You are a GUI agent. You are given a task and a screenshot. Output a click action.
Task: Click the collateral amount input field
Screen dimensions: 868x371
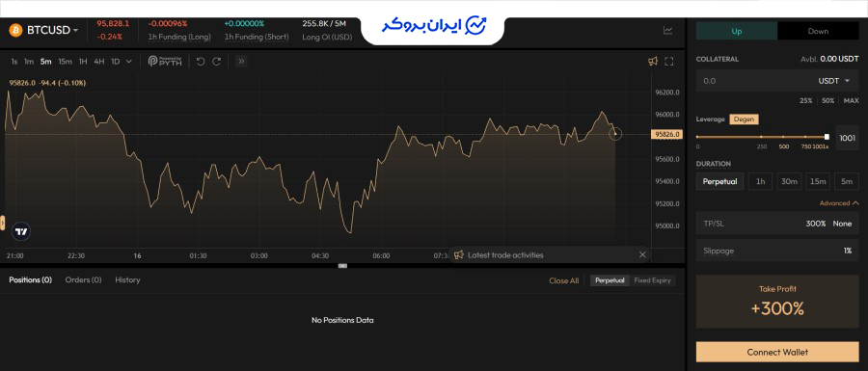pyautogui.click(x=753, y=81)
